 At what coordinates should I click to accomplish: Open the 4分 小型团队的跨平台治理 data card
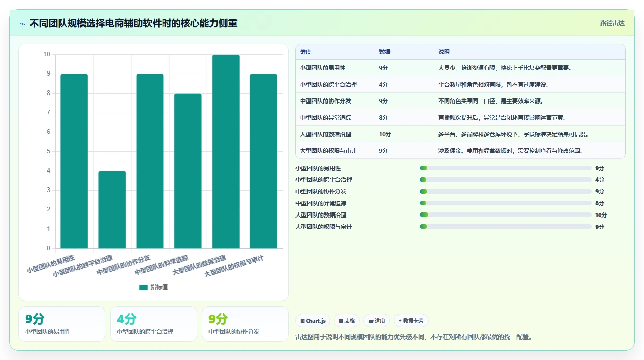click(x=154, y=324)
